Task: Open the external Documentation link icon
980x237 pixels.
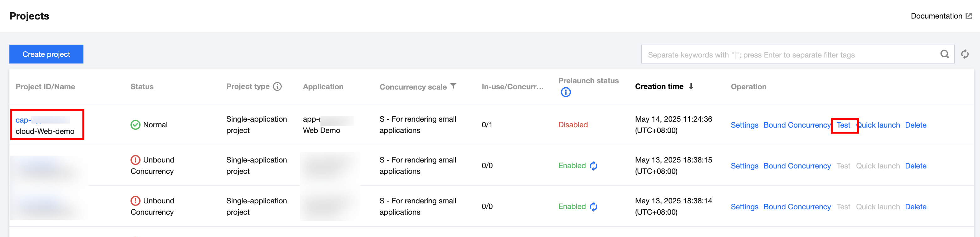Action: 969,16
